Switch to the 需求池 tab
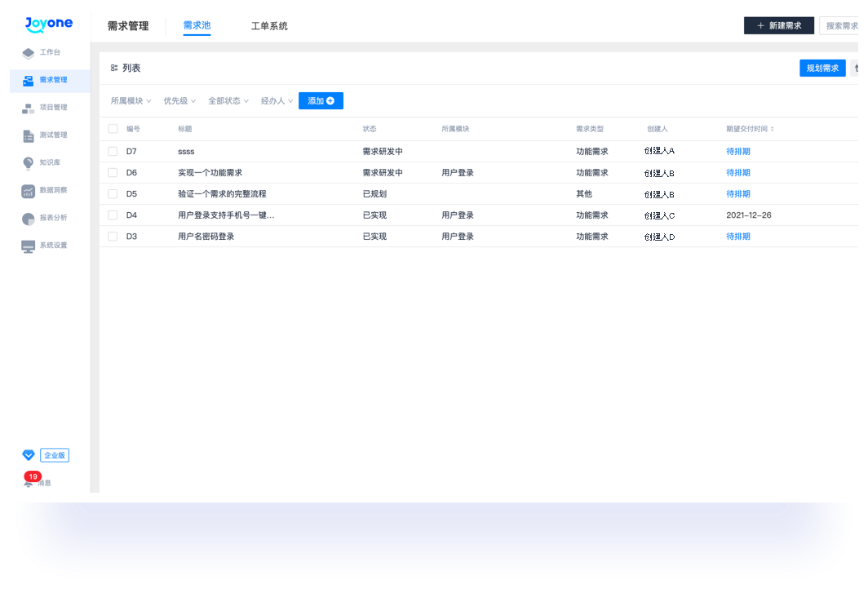Screen dimensions: 868x589 (197, 25)
